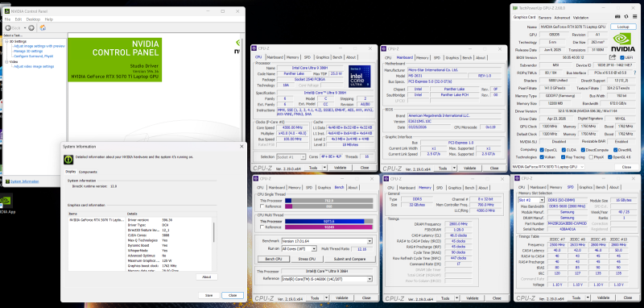644x308 pixels.
Task: Click the Stress CPU button
Action: tap(307, 259)
